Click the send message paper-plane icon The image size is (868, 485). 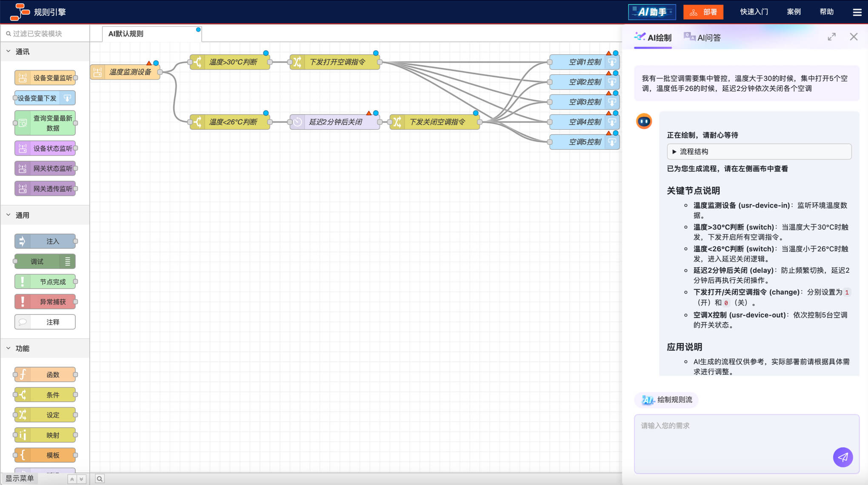point(842,457)
